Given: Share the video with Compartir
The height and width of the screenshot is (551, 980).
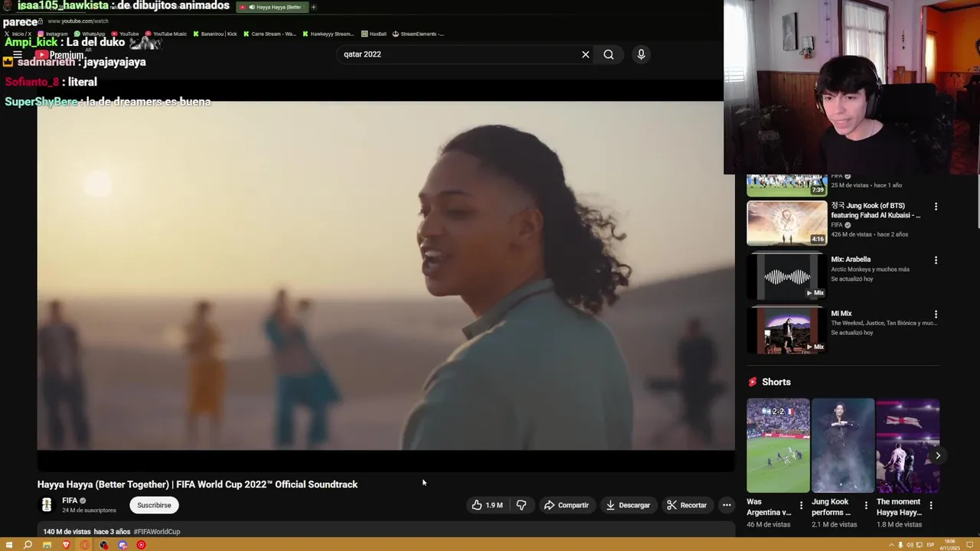Looking at the screenshot, I should pos(566,505).
